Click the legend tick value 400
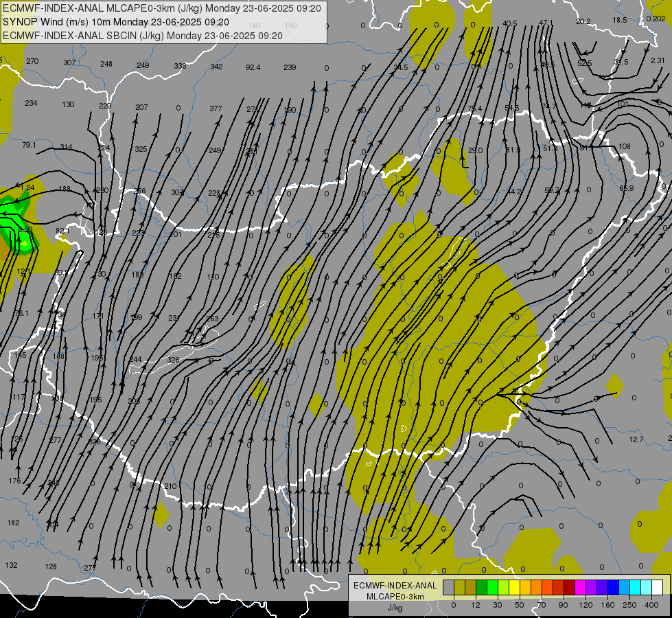Viewport: 672px width, 618px height. pyautogui.click(x=651, y=605)
